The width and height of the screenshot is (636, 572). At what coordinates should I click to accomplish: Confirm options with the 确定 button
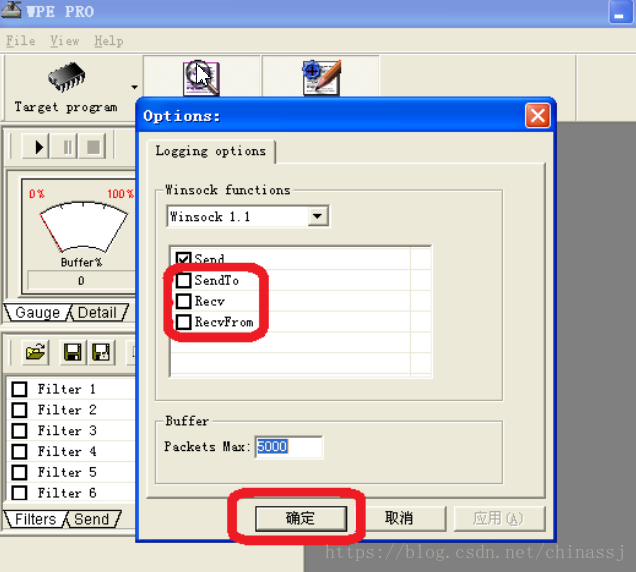pyautogui.click(x=301, y=518)
